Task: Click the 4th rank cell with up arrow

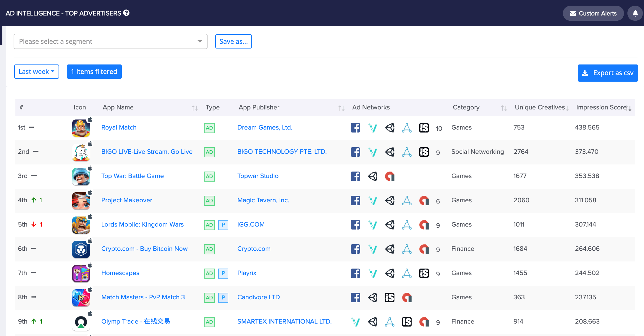Action: [30, 200]
